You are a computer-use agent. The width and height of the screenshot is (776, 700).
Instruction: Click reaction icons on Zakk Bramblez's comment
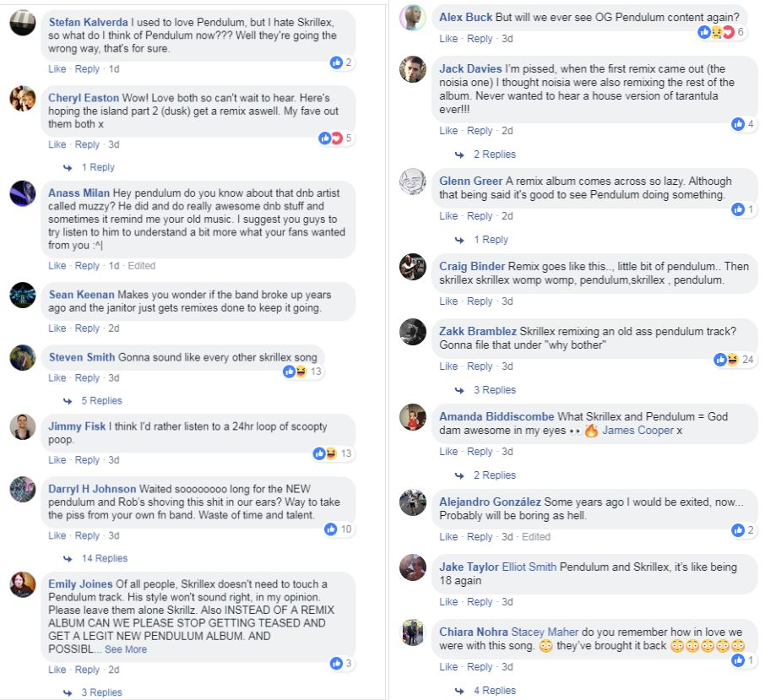tap(726, 360)
